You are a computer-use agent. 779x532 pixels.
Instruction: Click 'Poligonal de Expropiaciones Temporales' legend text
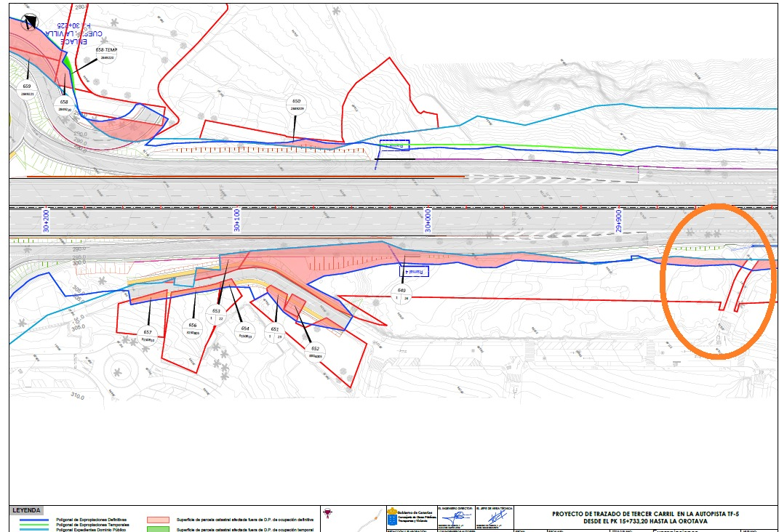point(92,525)
